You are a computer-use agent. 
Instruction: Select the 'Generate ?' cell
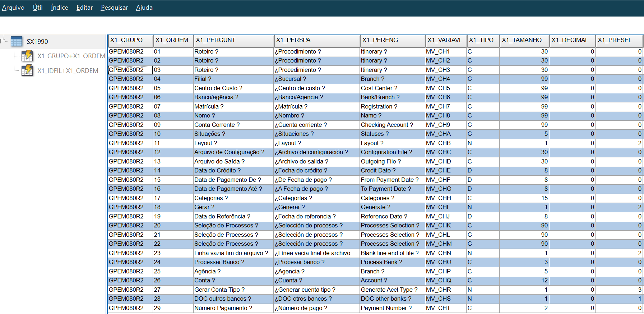coord(392,207)
